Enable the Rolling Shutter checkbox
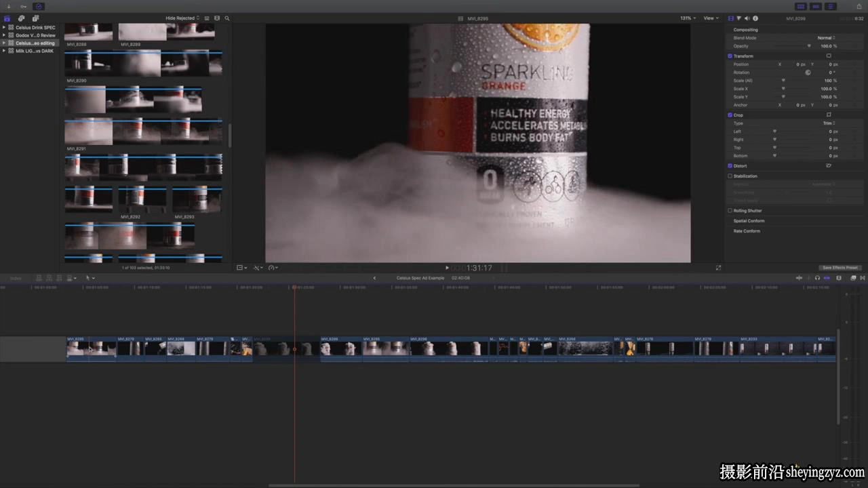Viewport: 868px width, 488px height. (x=730, y=211)
